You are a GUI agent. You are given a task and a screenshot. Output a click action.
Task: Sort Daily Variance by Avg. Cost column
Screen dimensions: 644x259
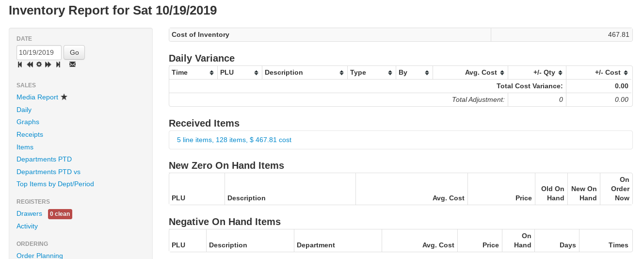[x=470, y=73]
